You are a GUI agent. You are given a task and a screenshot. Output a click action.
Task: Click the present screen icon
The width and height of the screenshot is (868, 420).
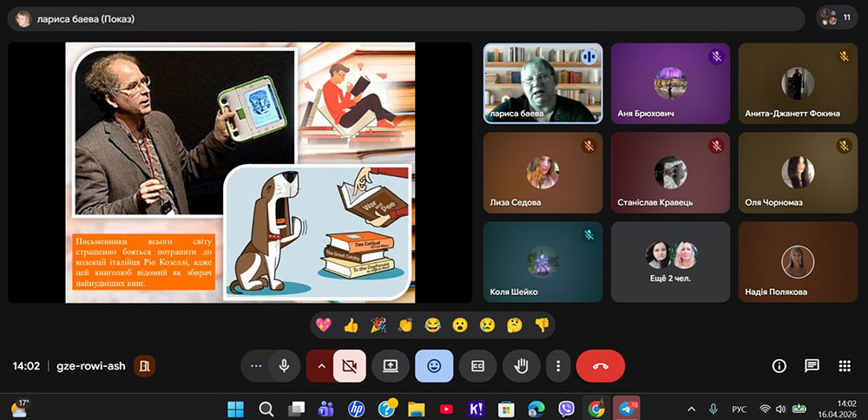pos(391,366)
